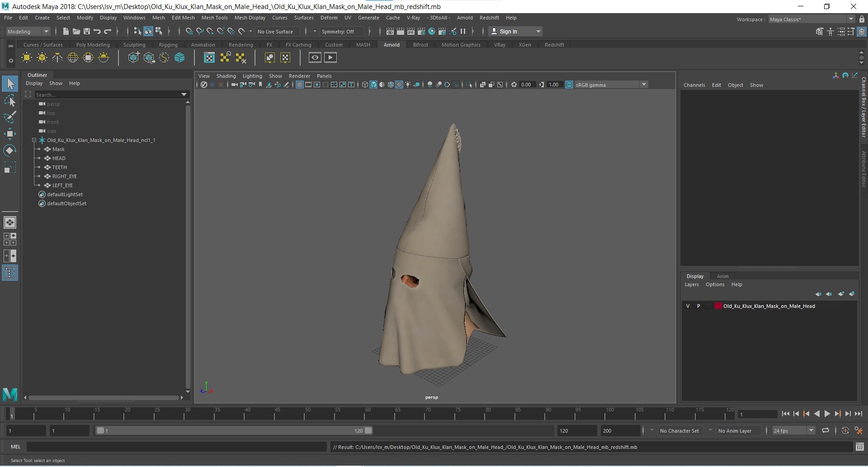Switch to the Anim layer tab
This screenshot has height=467, width=868.
pos(722,276)
